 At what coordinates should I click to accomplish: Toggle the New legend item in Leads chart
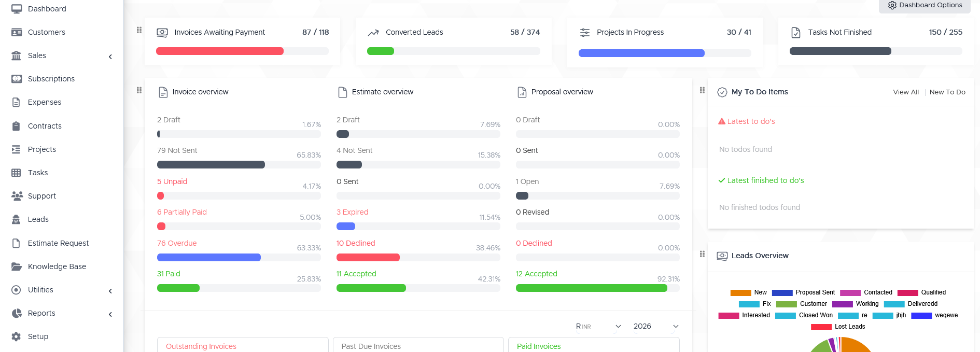748,292
